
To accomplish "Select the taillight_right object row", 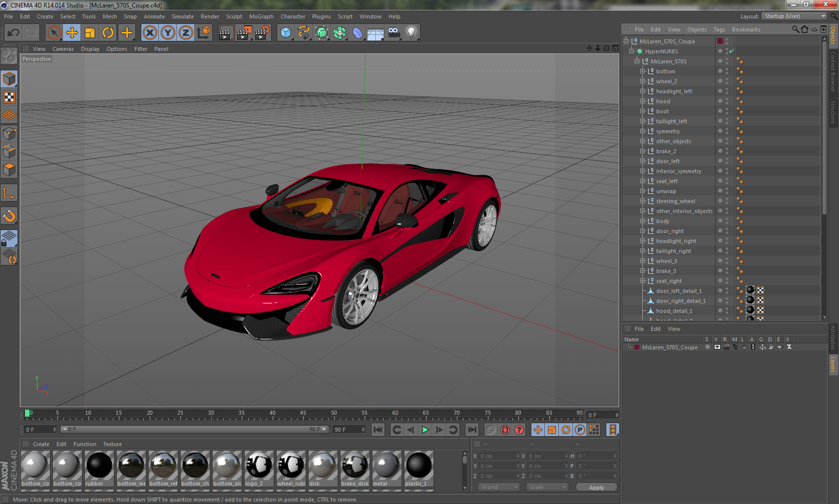I will pyautogui.click(x=674, y=251).
